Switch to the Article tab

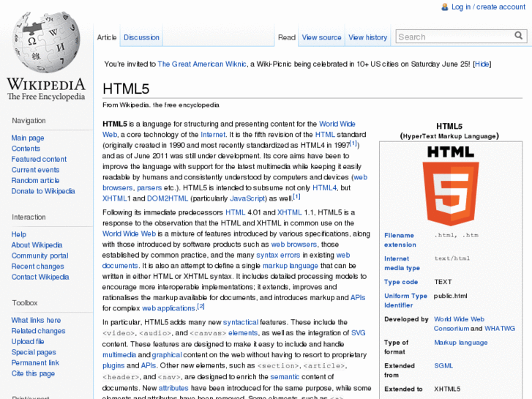click(x=107, y=37)
